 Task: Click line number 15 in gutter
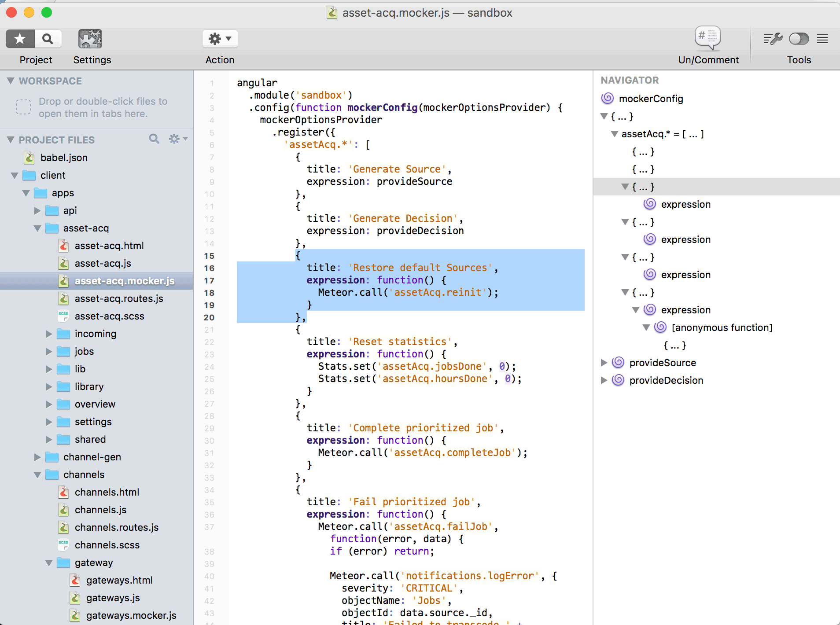(209, 256)
